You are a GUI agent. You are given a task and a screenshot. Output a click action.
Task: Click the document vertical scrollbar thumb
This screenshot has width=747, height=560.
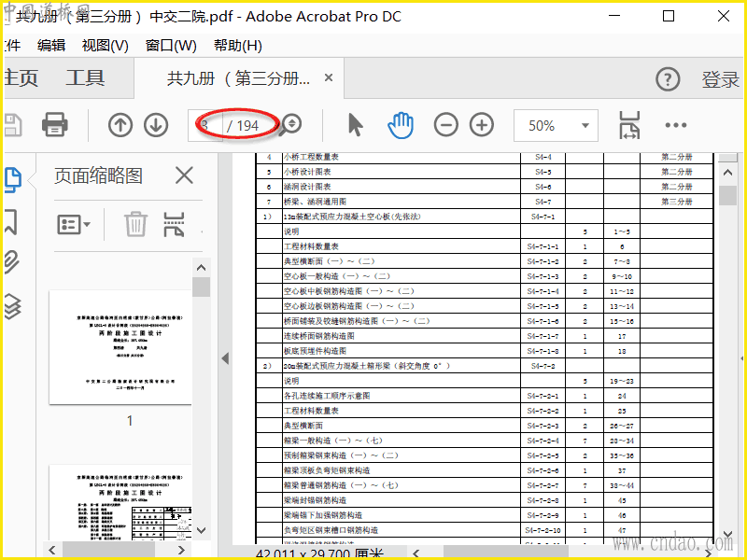[x=727, y=195]
